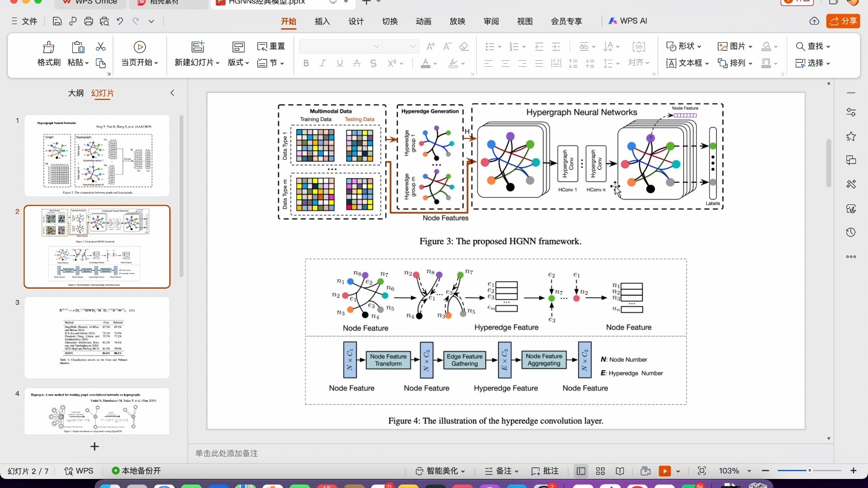Select slide 1 thumbnail
The height and width of the screenshot is (488, 868).
(97, 156)
